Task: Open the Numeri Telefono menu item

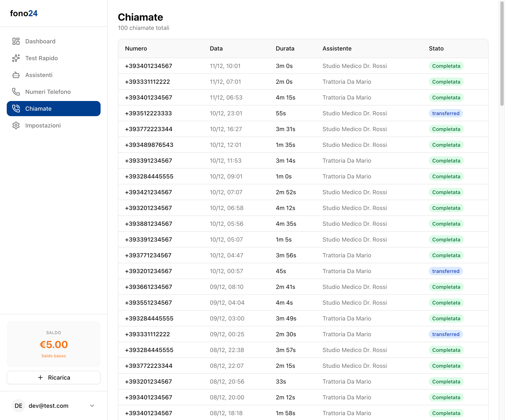Action: click(48, 92)
